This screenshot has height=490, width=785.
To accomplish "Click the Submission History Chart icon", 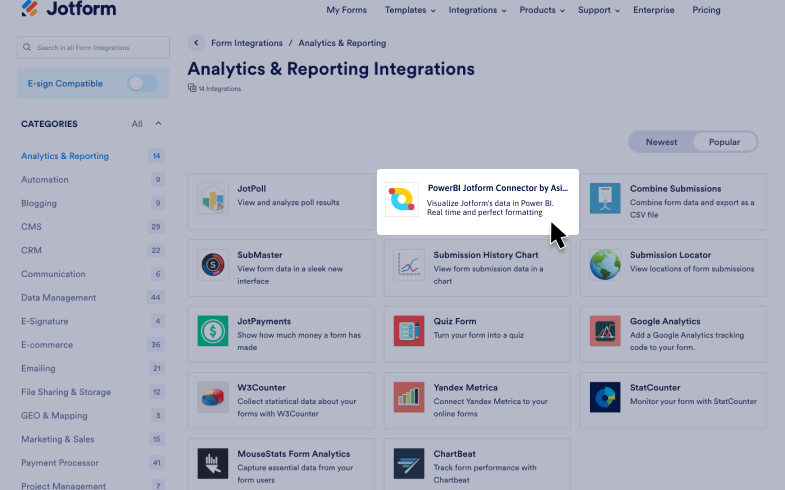I will 409,265.
